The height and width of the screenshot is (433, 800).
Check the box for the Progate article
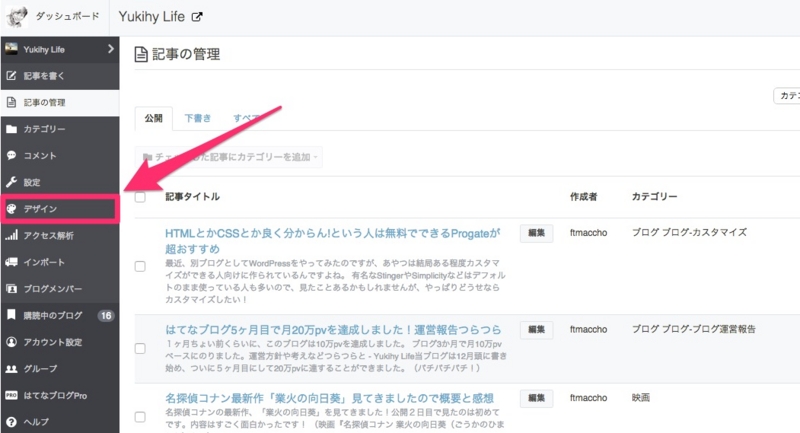pyautogui.click(x=140, y=266)
